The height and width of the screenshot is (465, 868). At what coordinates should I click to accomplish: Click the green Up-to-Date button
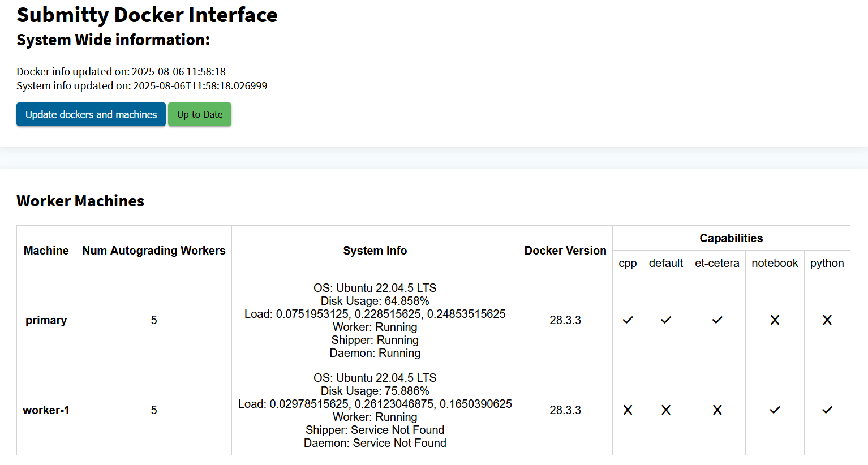click(x=200, y=114)
